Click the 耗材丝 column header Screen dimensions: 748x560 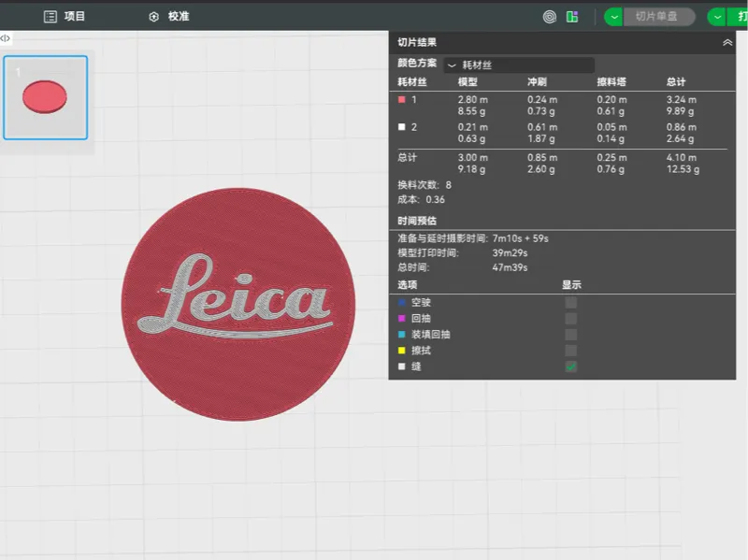(x=412, y=82)
